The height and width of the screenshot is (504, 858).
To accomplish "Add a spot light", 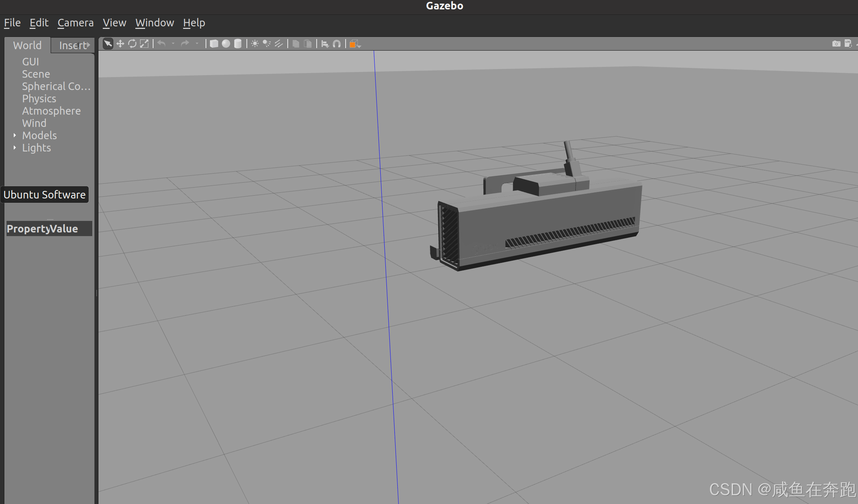I will tap(267, 44).
